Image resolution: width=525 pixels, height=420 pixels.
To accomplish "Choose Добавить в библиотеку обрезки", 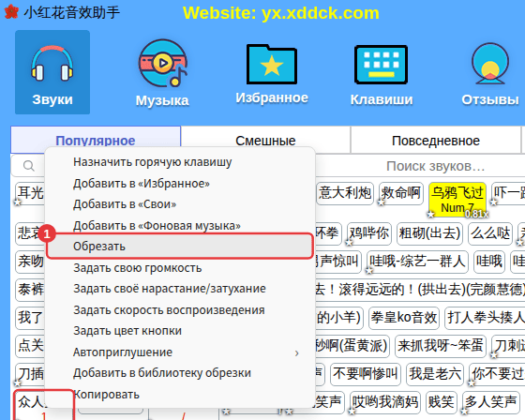I will pyautogui.click(x=180, y=373).
